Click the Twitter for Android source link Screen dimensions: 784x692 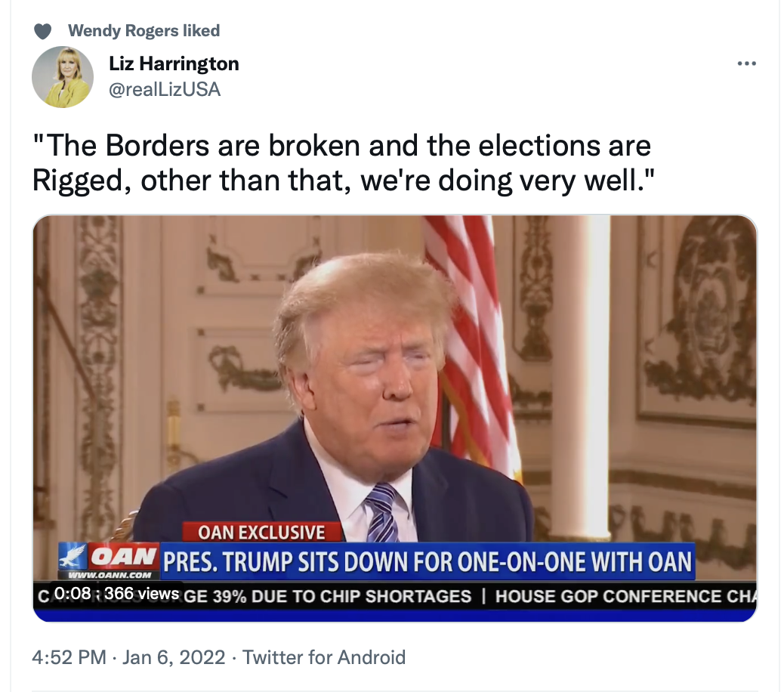[324, 657]
